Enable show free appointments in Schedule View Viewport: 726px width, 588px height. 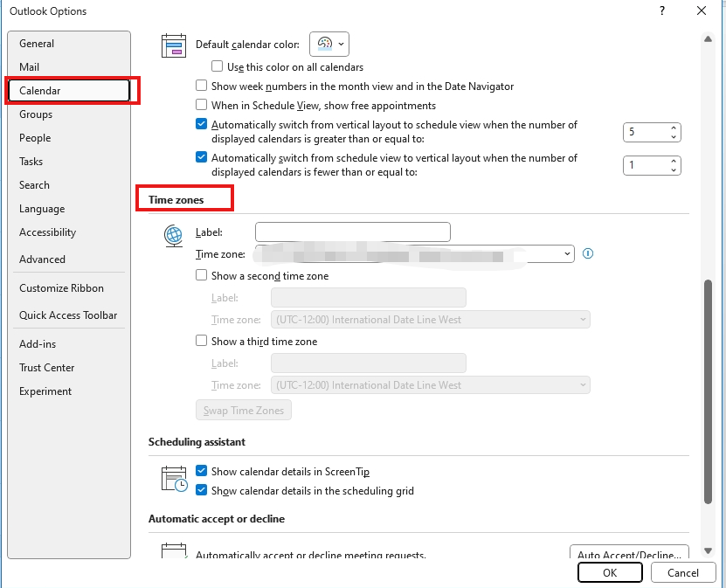pos(201,105)
